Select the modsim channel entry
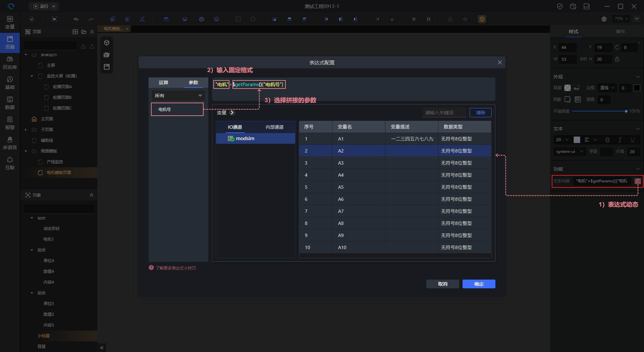 256,138
